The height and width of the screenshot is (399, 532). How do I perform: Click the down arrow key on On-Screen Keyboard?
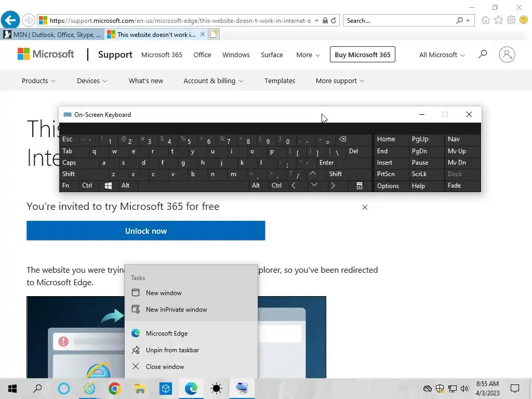(314, 185)
